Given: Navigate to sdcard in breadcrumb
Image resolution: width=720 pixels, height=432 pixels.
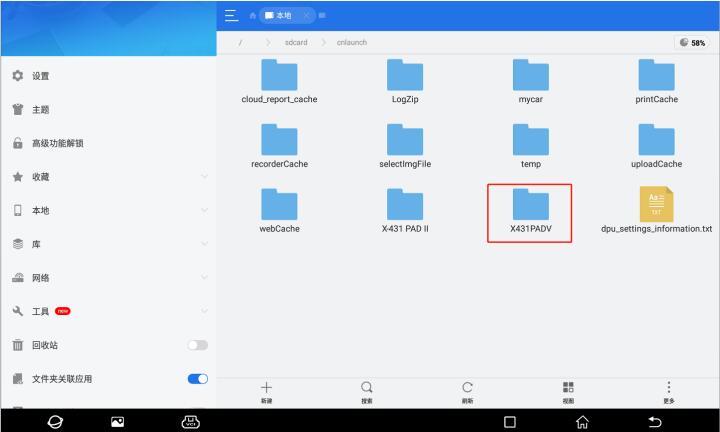Looking at the screenshot, I should 296,42.
